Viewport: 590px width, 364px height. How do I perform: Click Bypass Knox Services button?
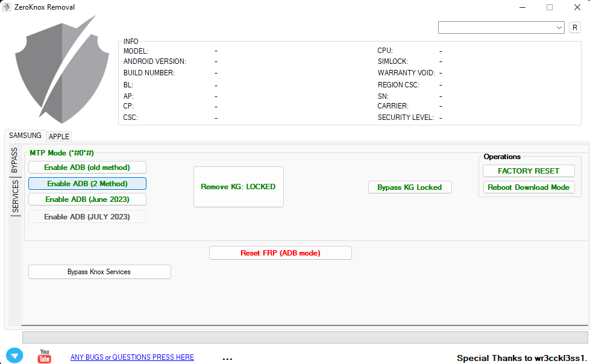point(99,272)
